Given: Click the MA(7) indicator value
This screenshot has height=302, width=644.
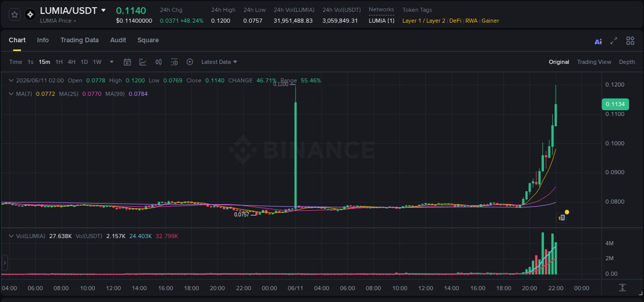Looking at the screenshot, I should tap(44, 94).
